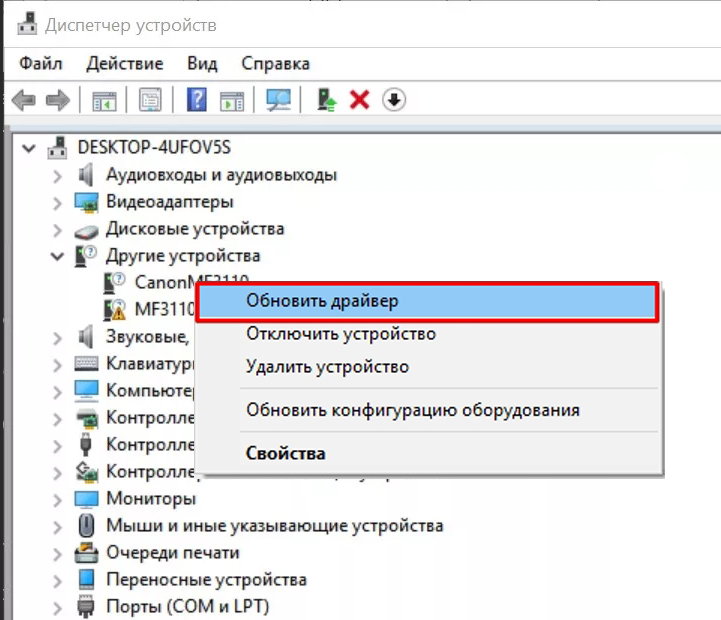Click the scan for hardware changes monitor icon
This screenshot has height=620, width=721.
pos(278,100)
